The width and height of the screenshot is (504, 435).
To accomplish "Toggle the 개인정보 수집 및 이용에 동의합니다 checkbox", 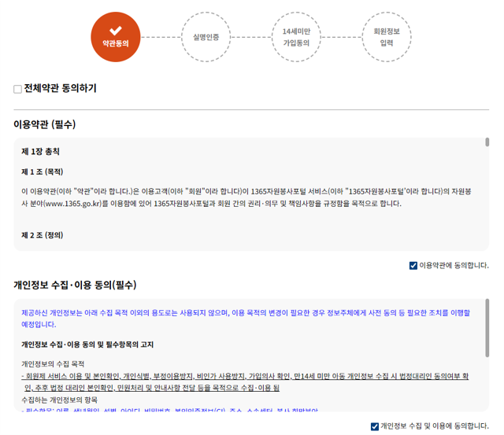I will (375, 426).
